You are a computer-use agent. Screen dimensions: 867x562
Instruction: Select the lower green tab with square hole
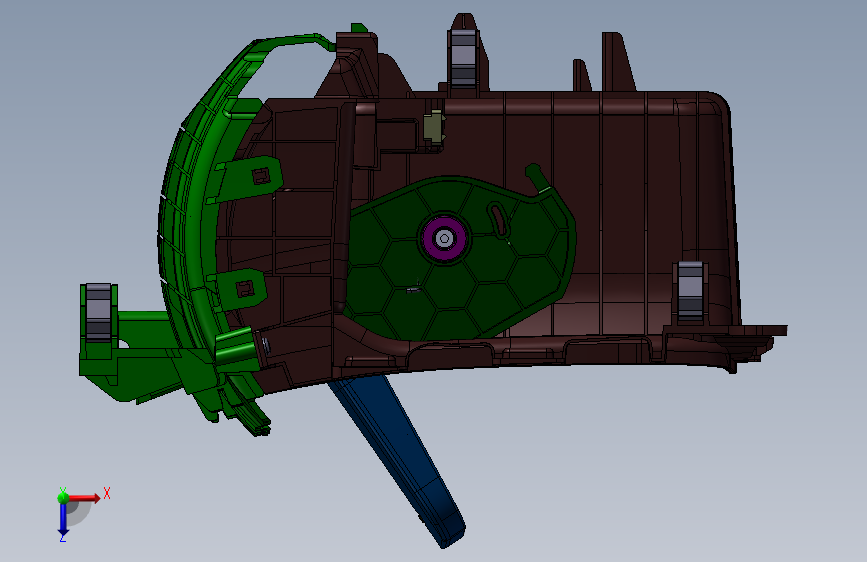point(239,290)
